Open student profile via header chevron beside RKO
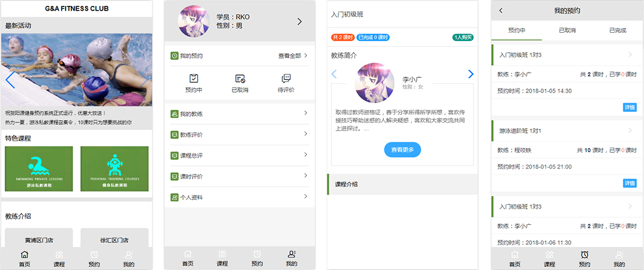The image size is (644, 270). click(x=300, y=22)
